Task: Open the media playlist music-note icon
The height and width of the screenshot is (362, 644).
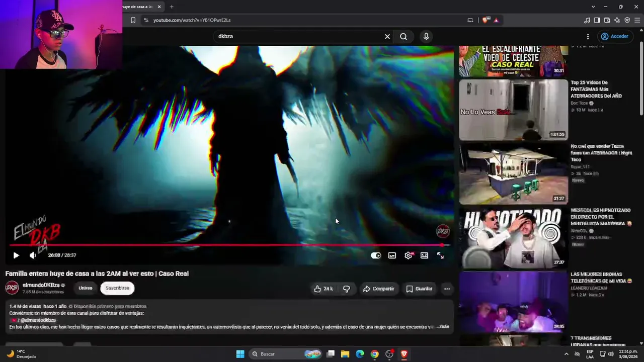Action: [587, 20]
